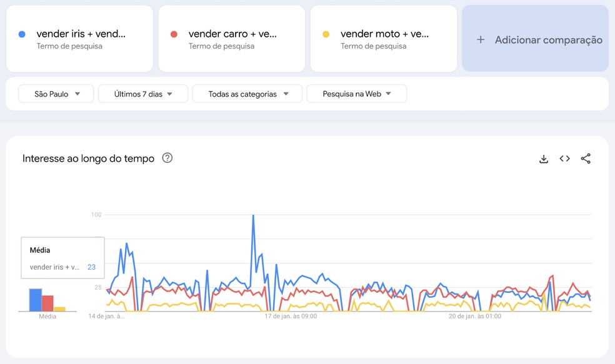Open the 'Pesquisa na Web' search type menu
Screen dimensions: 615x364
pyautogui.click(x=356, y=94)
